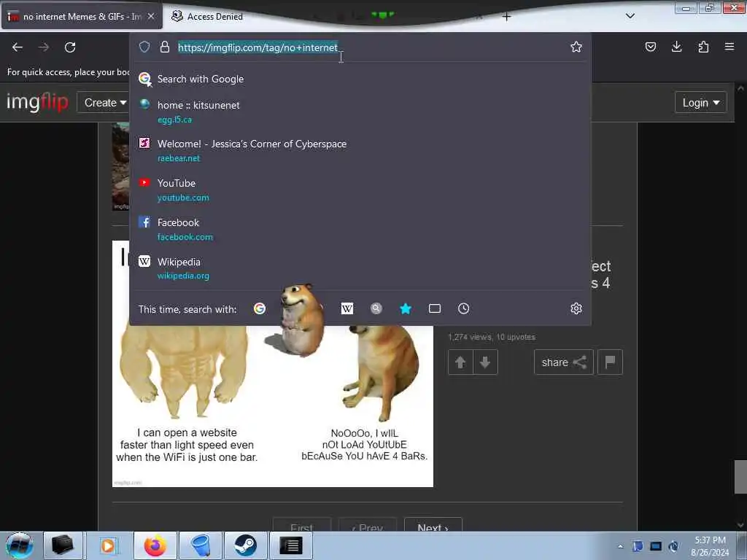The width and height of the screenshot is (747, 560).
Task: Open search settings gear icon
Action: click(x=576, y=308)
